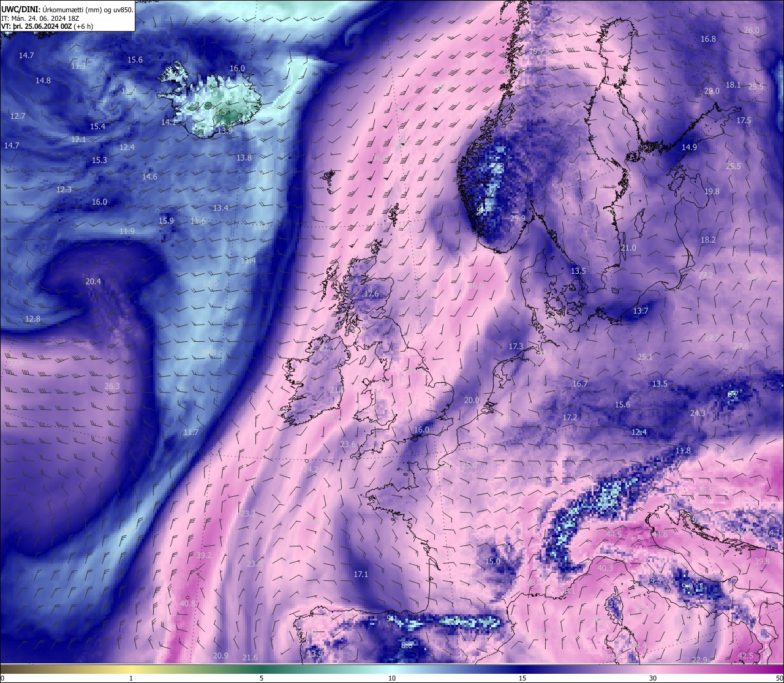Click the 13.8 value south of Iceland
This screenshot has height=683, width=784.
point(244,157)
